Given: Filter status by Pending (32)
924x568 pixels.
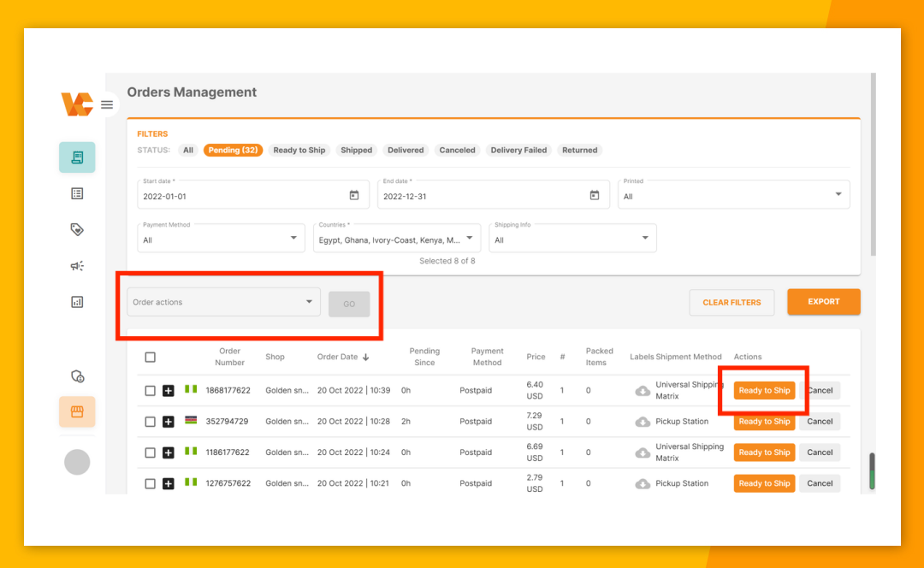Looking at the screenshot, I should [233, 151].
